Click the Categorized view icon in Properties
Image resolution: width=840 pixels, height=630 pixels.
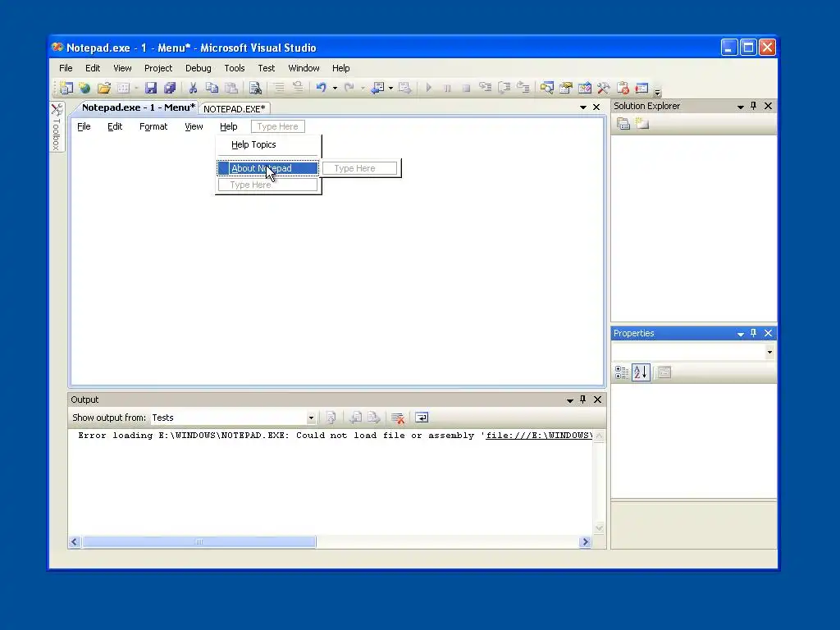(x=622, y=372)
